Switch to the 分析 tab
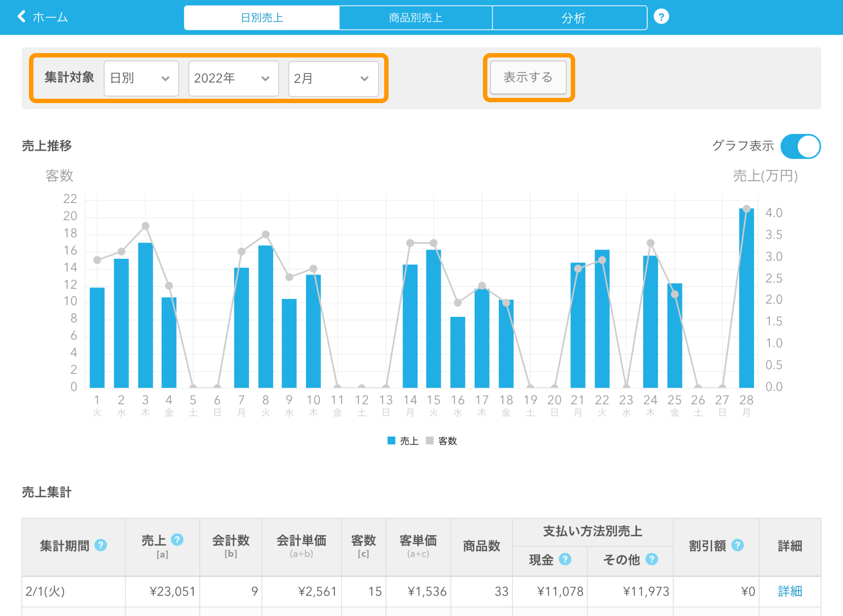The image size is (843, 616). [570, 18]
